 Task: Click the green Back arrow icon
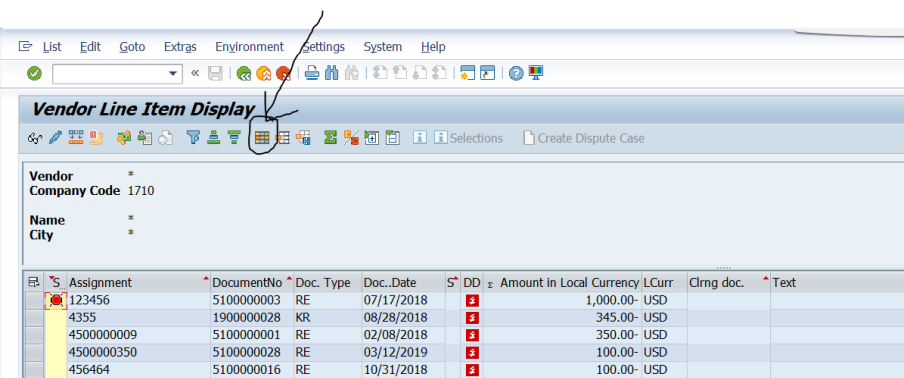click(244, 73)
